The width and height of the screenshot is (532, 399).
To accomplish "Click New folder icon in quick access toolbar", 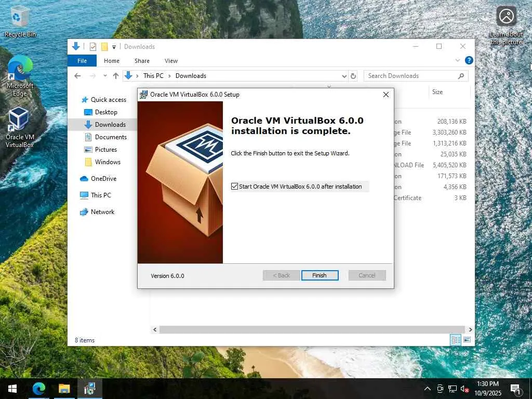I will click(104, 47).
